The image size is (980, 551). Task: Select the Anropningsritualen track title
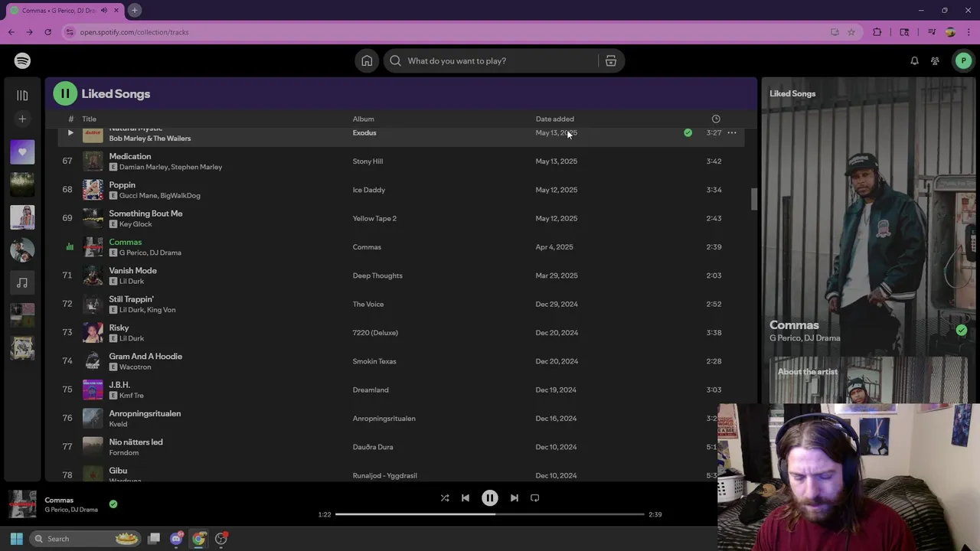tap(145, 413)
